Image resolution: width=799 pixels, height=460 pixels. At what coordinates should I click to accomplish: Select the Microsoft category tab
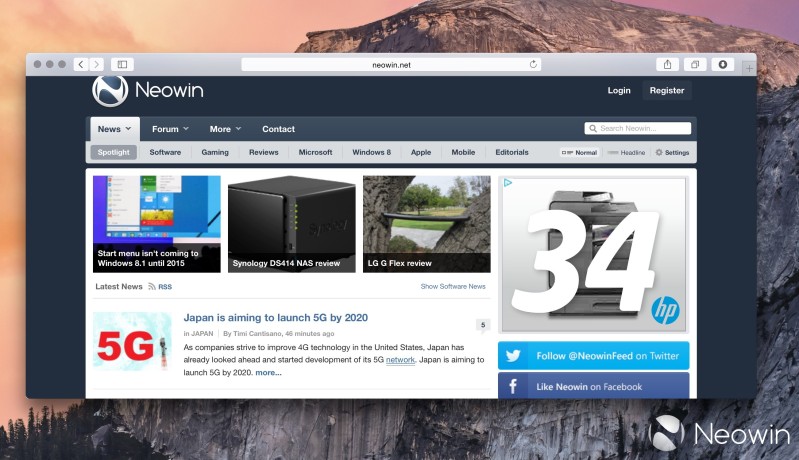click(315, 153)
